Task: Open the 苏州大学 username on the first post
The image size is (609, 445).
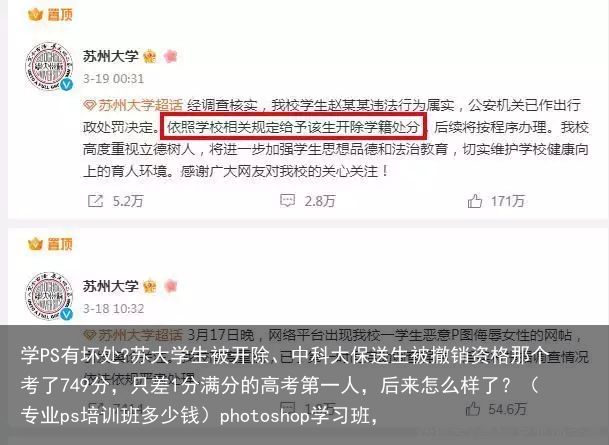Action: [111, 56]
